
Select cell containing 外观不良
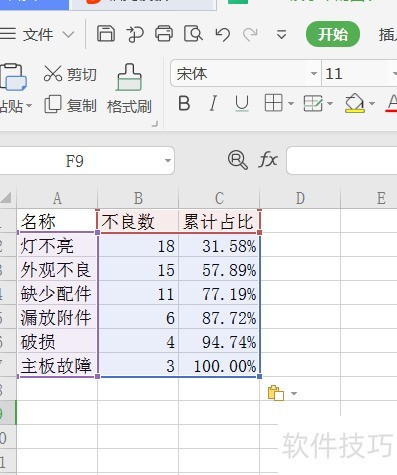57,269
